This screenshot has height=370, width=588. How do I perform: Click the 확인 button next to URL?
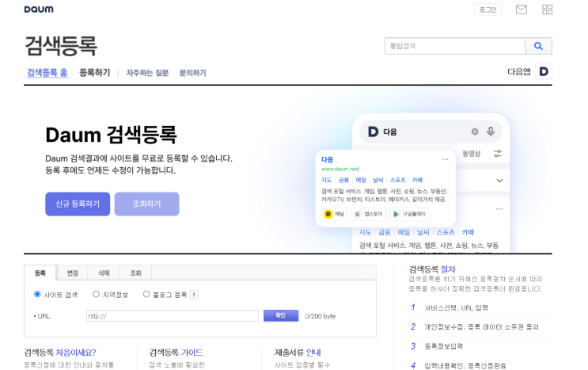pyautogui.click(x=281, y=315)
